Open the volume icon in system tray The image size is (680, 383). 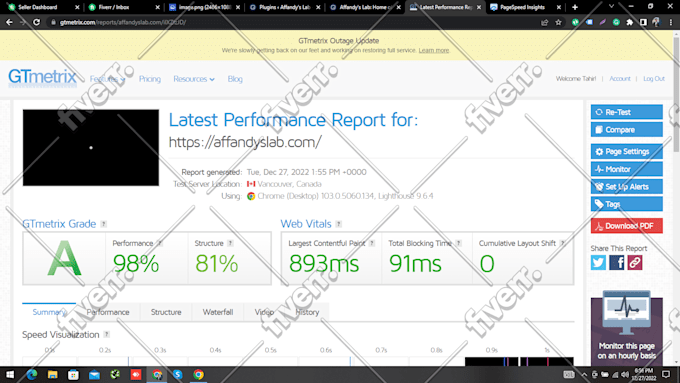(x=624, y=374)
